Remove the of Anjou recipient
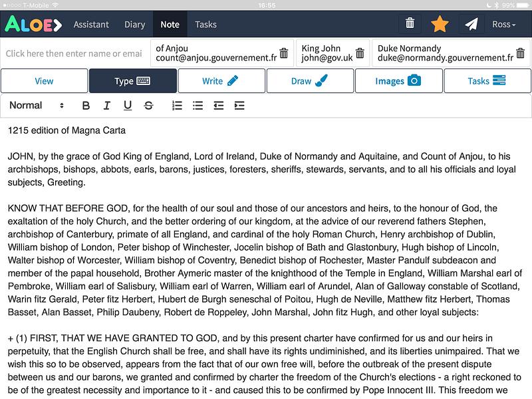532x399 pixels. click(284, 53)
